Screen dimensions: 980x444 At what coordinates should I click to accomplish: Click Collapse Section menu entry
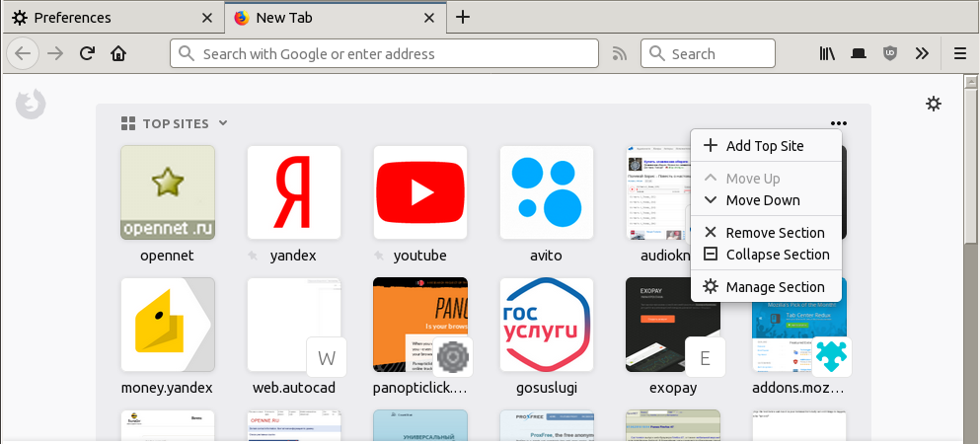[x=777, y=255]
